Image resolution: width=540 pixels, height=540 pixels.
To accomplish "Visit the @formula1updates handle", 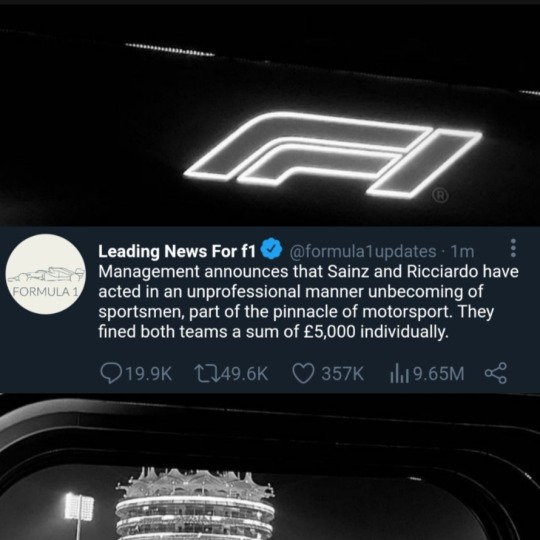I will pyautogui.click(x=363, y=252).
